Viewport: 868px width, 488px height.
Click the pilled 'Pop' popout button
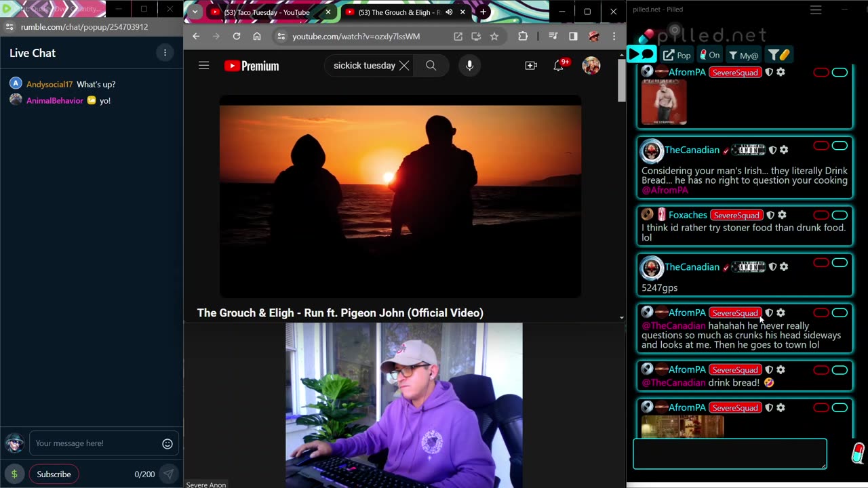pyautogui.click(x=677, y=55)
